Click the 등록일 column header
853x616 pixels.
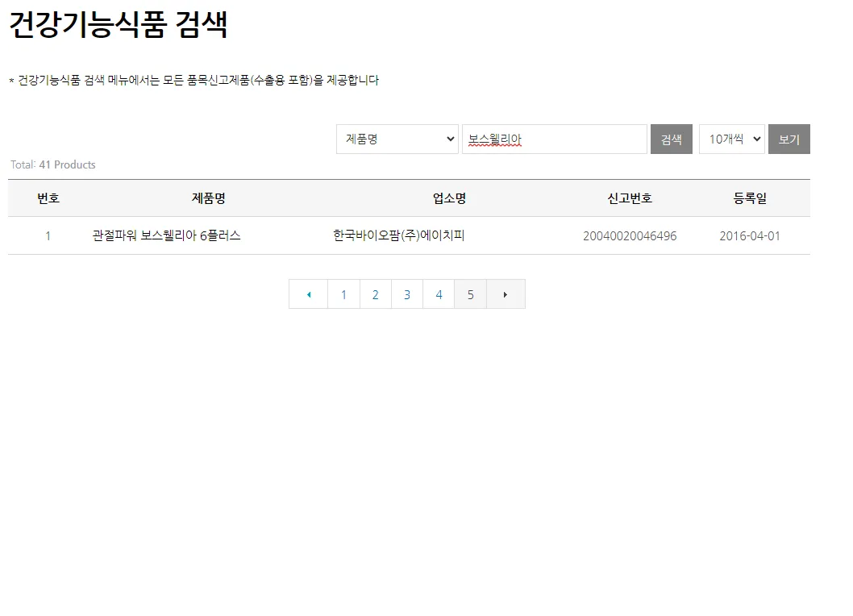[x=749, y=198]
